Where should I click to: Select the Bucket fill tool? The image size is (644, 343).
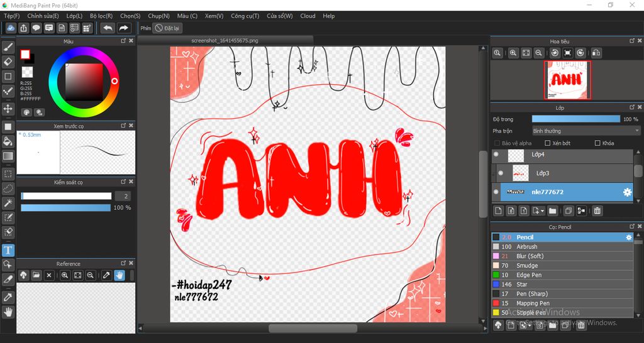(8, 141)
